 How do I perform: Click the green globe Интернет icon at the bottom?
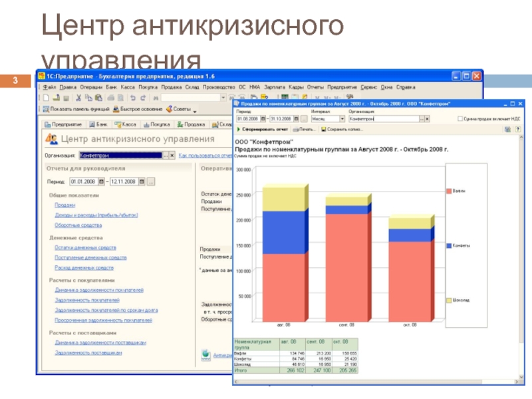tap(205, 354)
